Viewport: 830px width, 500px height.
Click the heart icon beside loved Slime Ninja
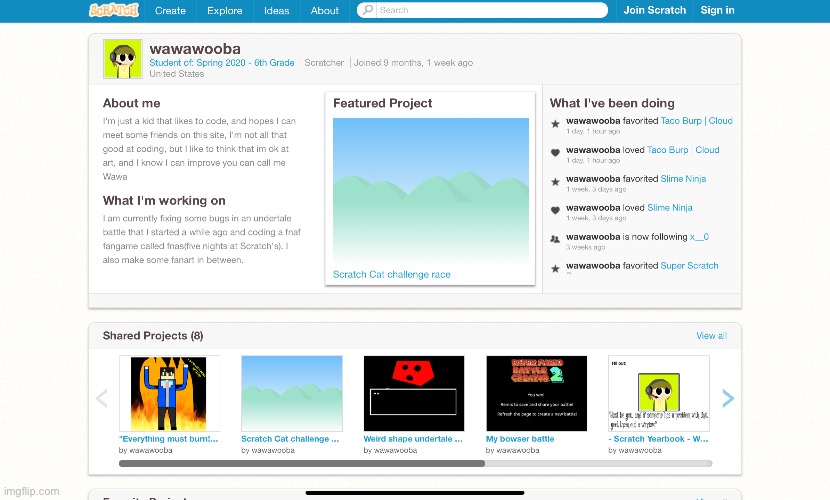(x=555, y=211)
